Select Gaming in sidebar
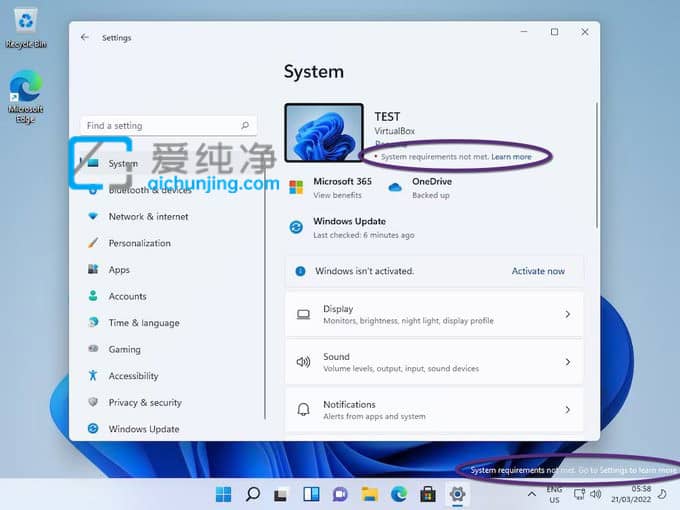This screenshot has height=510, width=680. [124, 349]
